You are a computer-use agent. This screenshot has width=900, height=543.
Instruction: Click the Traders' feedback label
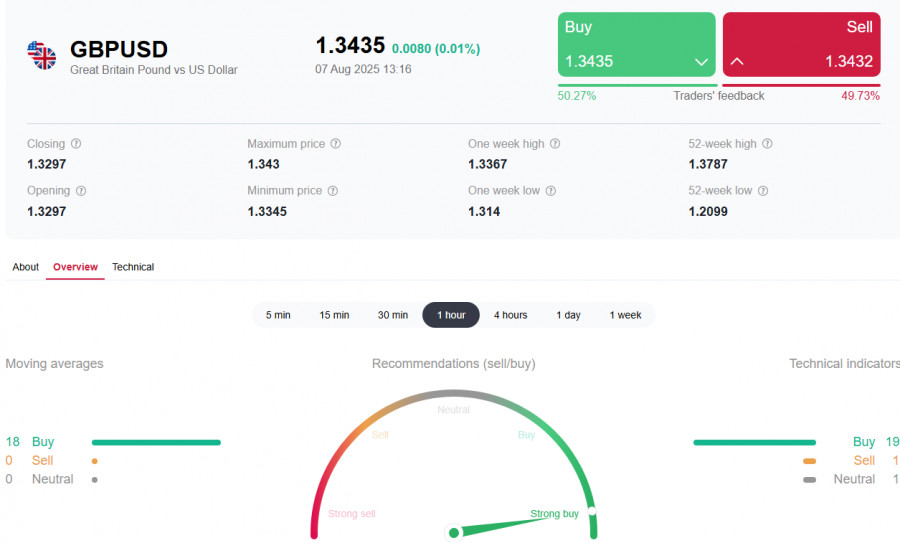[719, 96]
